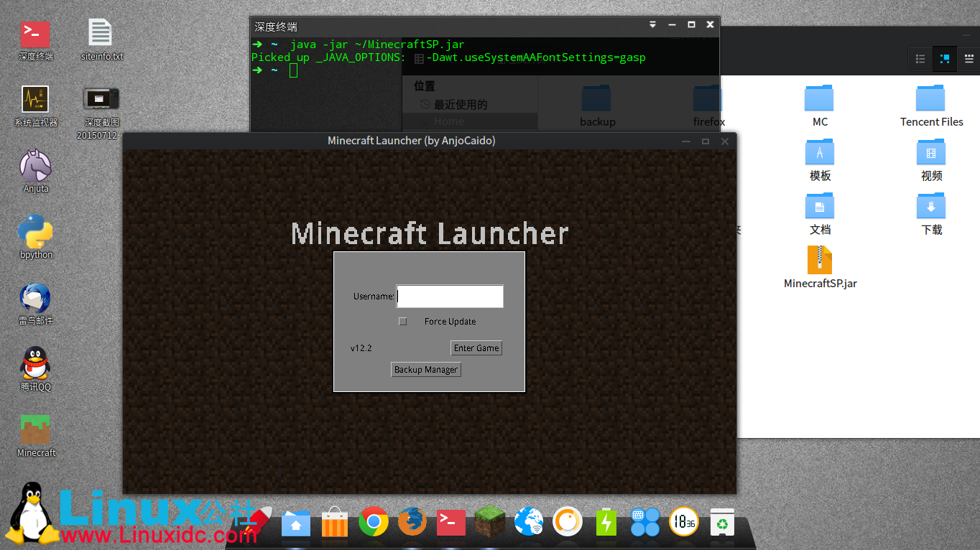Open the network globe icon in dock
Viewport: 980px width, 550px height.
(529, 522)
